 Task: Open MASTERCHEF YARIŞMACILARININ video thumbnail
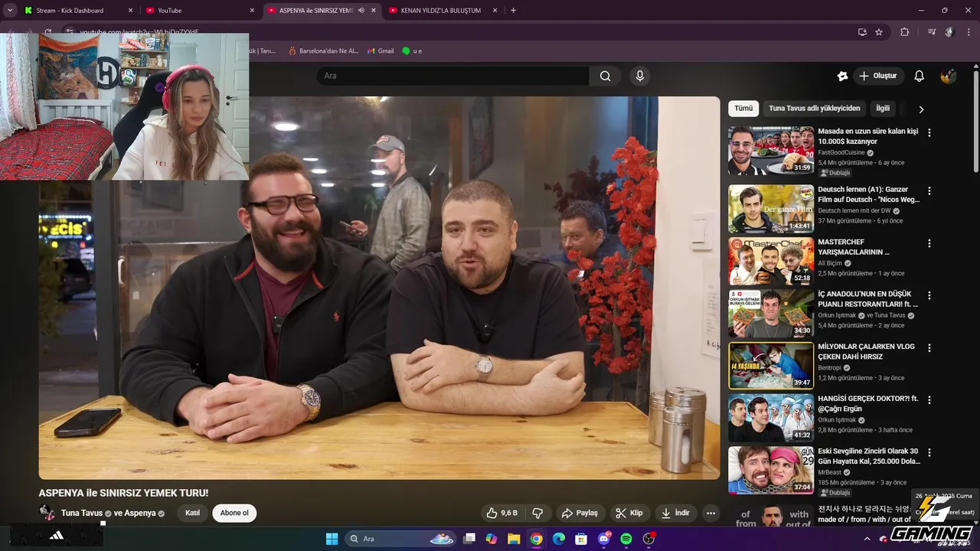[x=771, y=262]
